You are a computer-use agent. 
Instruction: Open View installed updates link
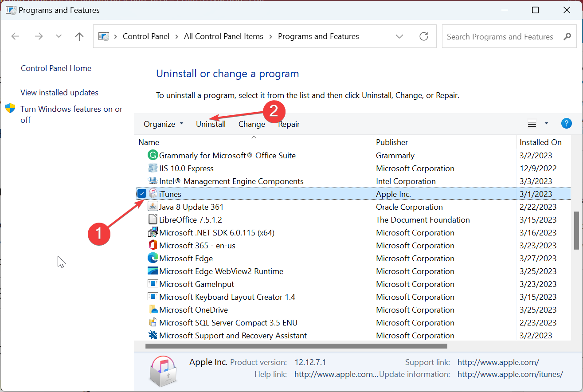[x=59, y=93]
